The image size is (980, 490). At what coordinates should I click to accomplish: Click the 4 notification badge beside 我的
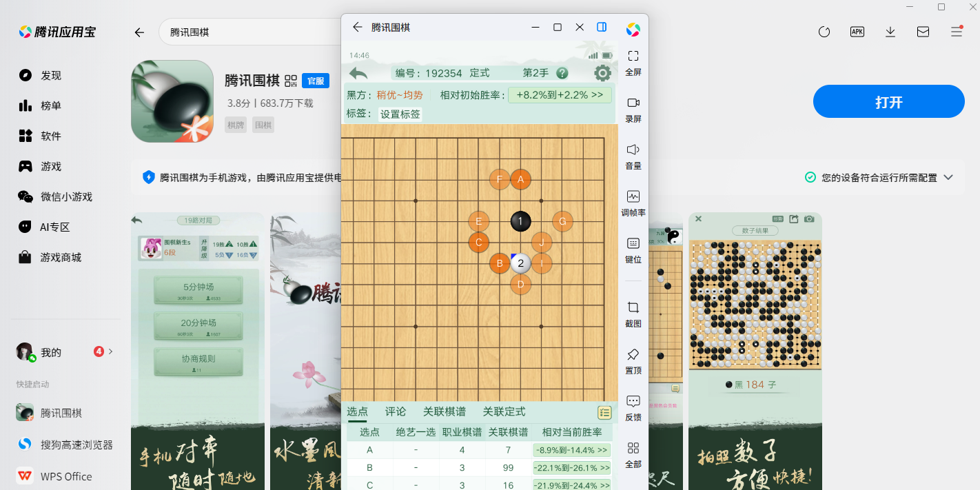tap(99, 351)
